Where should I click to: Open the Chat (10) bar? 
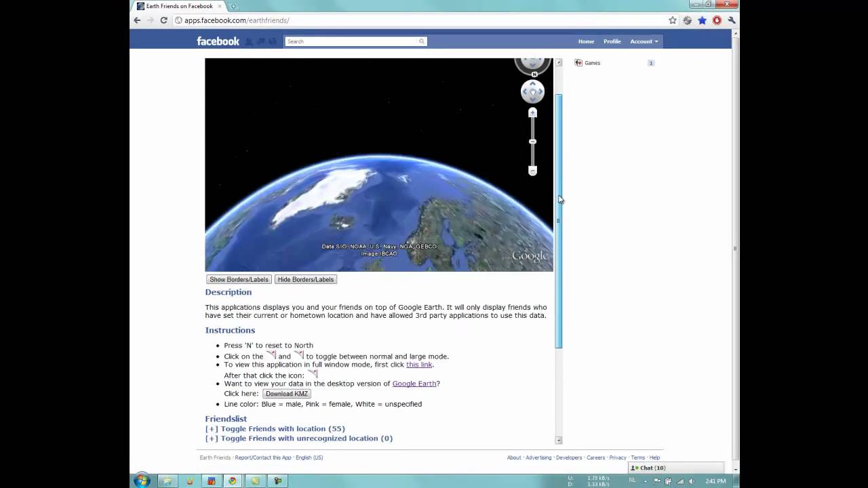676,468
